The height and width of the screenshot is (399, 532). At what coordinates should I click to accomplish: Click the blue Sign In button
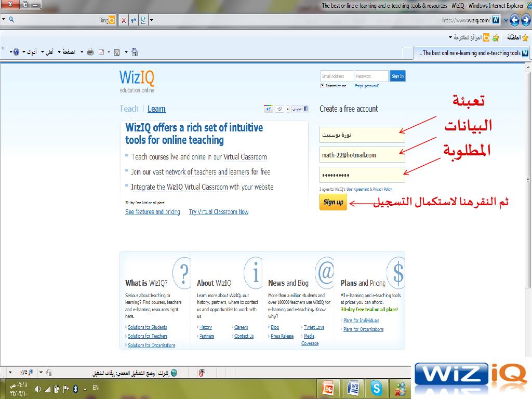click(397, 76)
